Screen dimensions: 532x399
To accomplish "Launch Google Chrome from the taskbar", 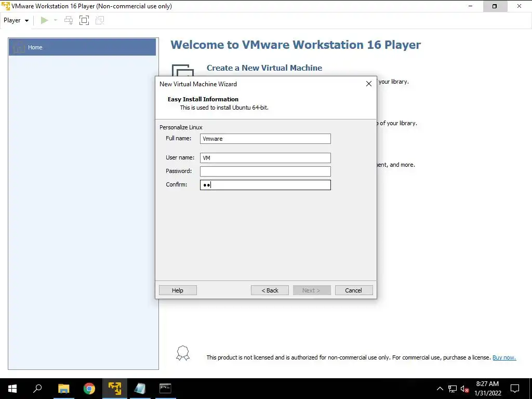I will (89, 389).
